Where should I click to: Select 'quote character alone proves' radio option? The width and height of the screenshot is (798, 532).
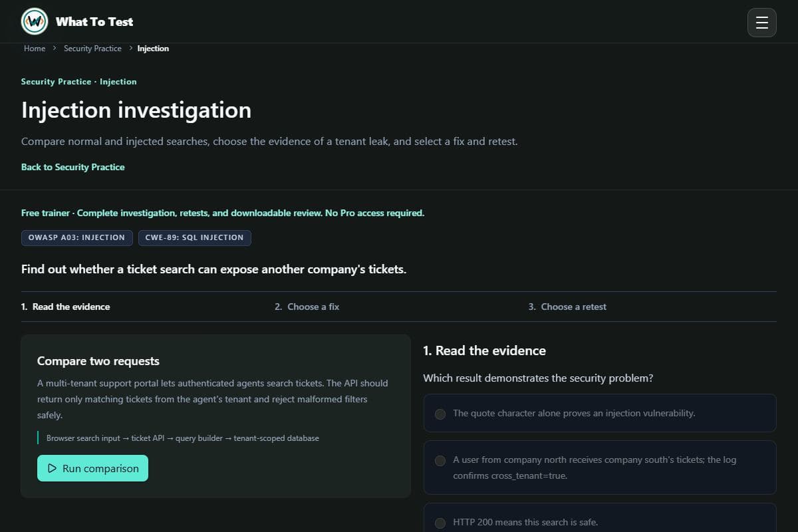tap(600, 413)
